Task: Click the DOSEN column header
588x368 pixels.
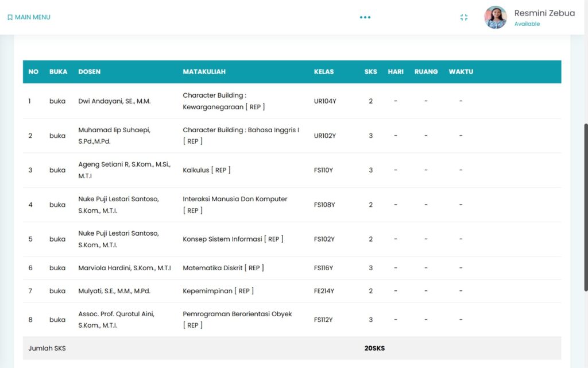Action: coord(89,72)
